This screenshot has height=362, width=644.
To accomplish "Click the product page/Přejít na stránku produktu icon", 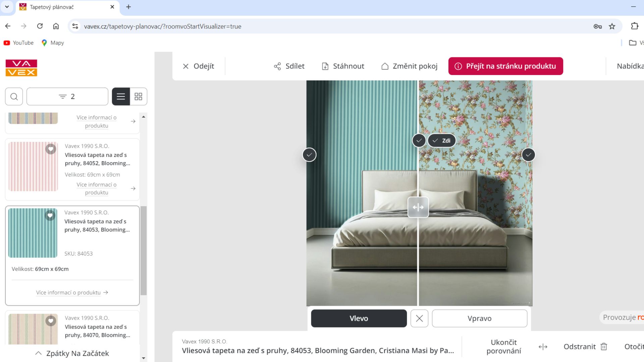I will (459, 66).
